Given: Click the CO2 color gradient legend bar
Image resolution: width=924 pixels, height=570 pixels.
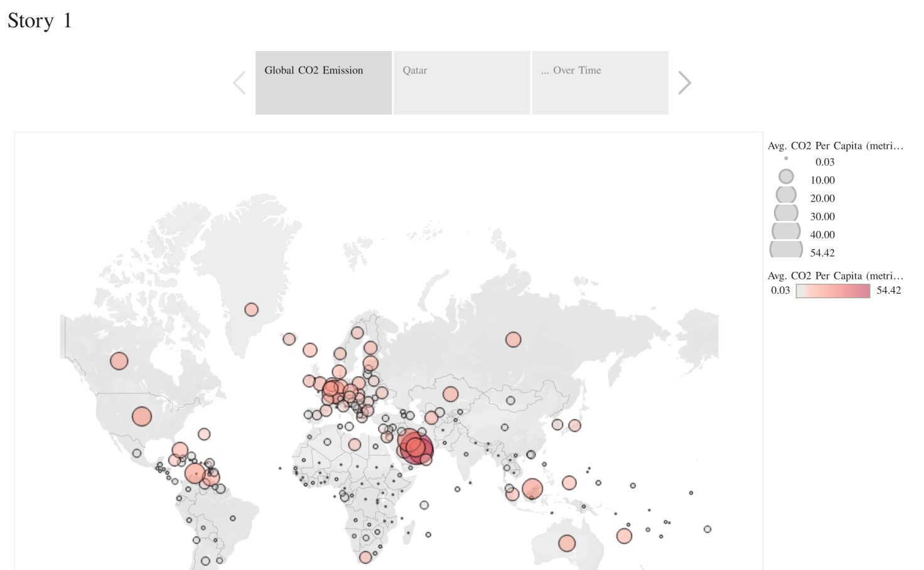Looking at the screenshot, I should [x=832, y=291].
